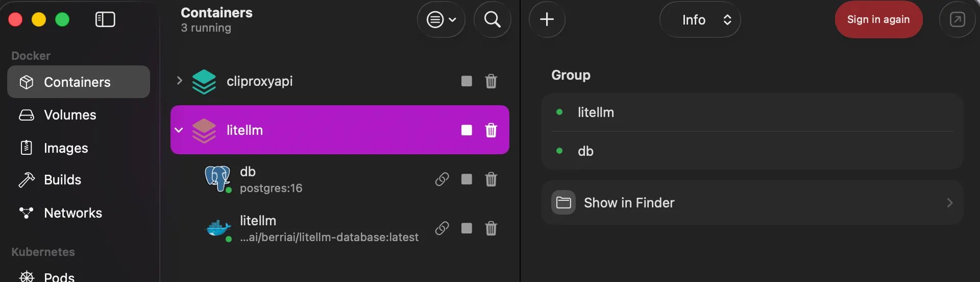Open the Builds sidebar section

(x=79, y=180)
